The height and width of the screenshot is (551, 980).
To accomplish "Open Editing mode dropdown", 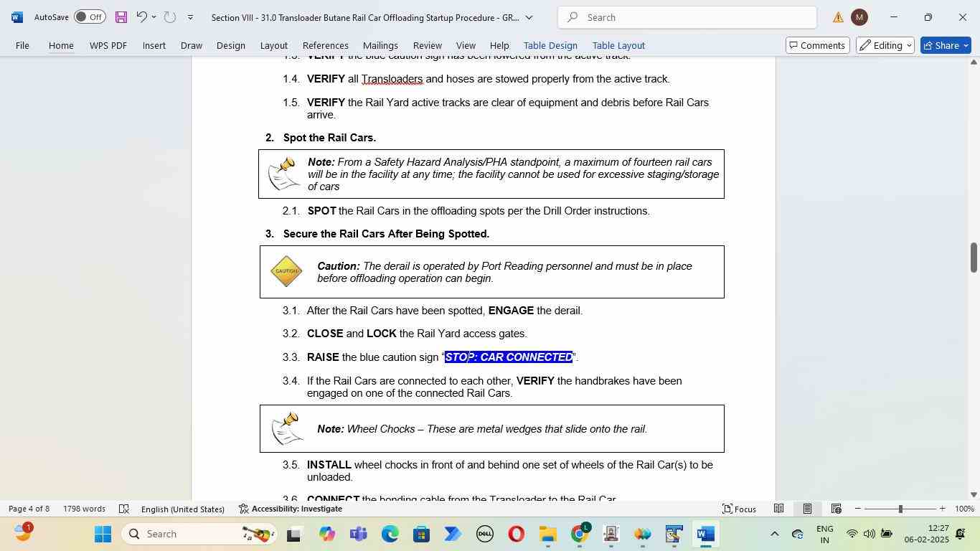I will 885,45.
